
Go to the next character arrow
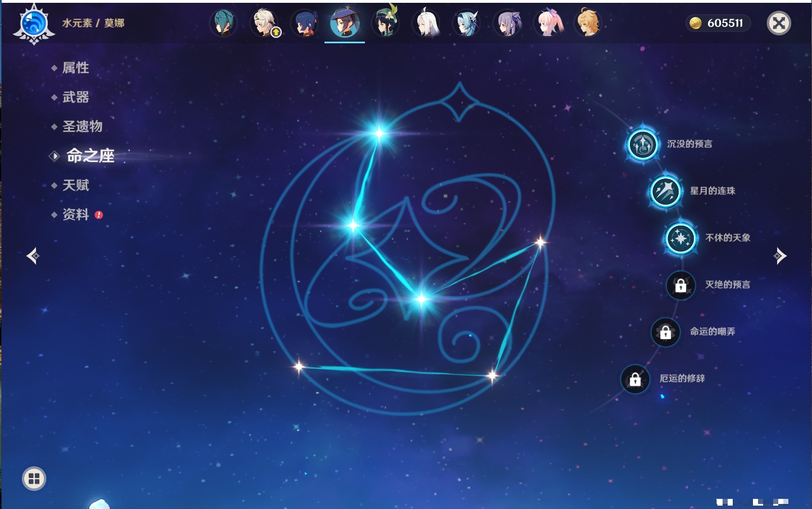click(780, 256)
